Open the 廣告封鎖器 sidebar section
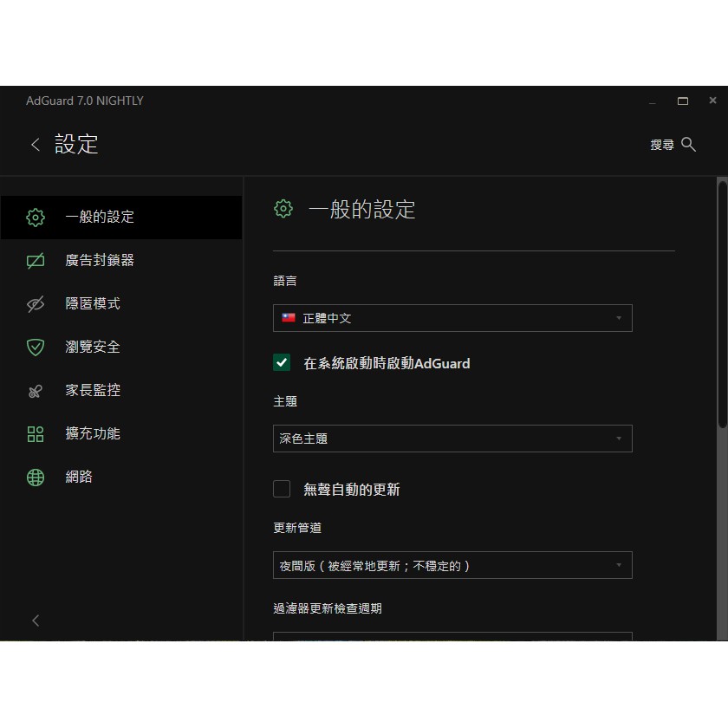The image size is (728, 728). [121, 261]
